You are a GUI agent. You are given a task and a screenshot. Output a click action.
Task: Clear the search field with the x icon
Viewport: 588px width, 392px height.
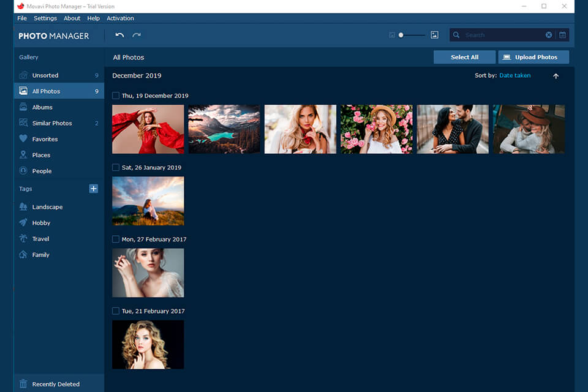[548, 35]
